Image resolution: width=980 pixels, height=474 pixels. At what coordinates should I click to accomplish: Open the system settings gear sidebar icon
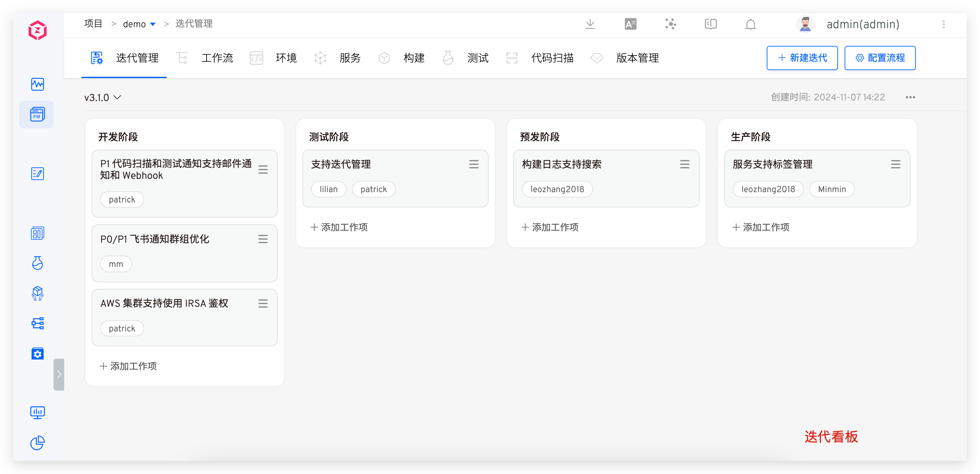37,353
